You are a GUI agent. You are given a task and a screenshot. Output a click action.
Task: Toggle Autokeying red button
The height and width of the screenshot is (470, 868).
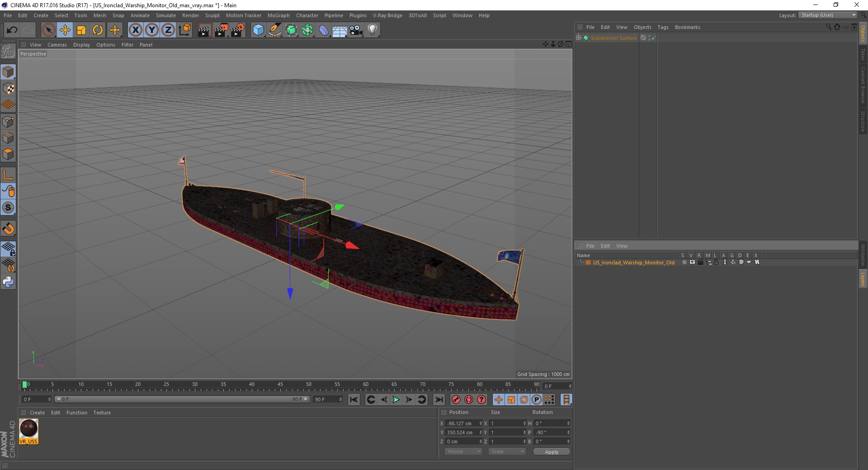(469, 399)
